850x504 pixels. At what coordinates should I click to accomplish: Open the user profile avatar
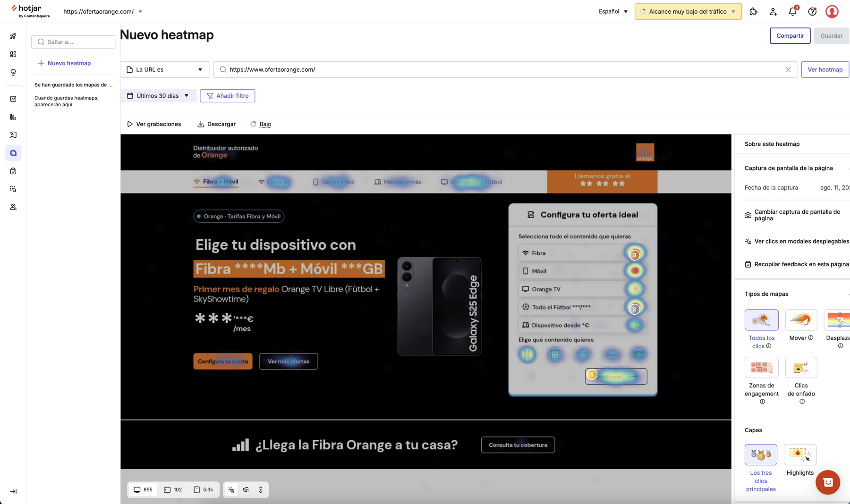tap(832, 11)
